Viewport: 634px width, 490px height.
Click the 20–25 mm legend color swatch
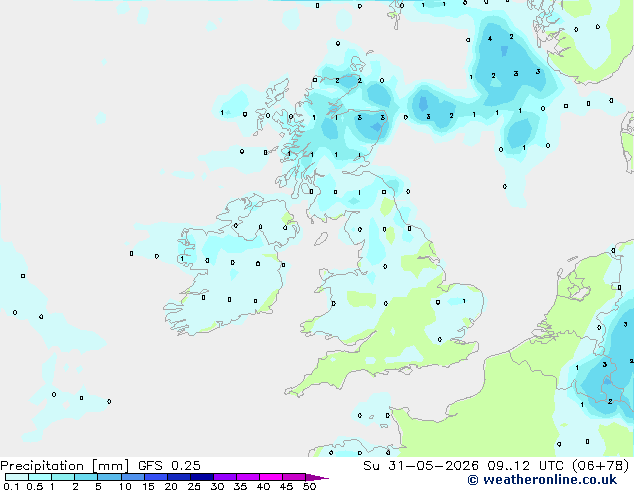click(178, 477)
